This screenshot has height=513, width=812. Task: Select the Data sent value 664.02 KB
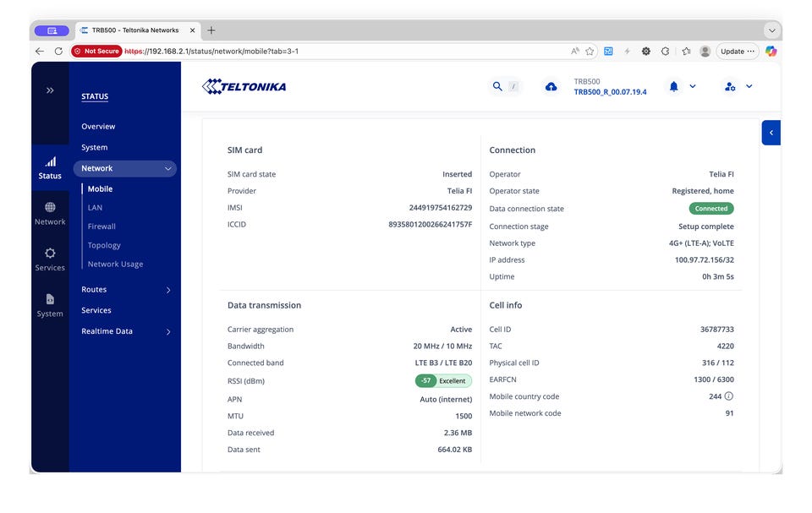pos(455,450)
